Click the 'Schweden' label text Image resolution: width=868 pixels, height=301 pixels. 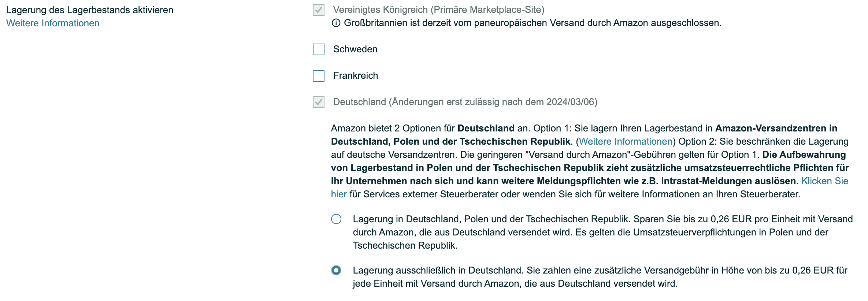(x=355, y=49)
